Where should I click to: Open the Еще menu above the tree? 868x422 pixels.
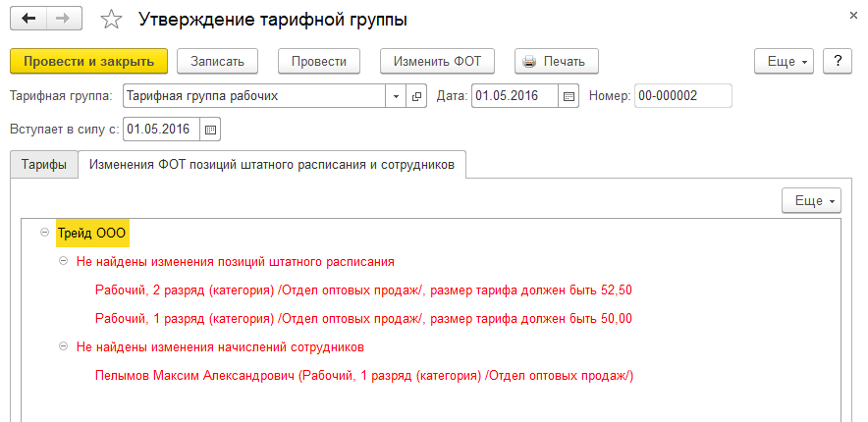[810, 200]
